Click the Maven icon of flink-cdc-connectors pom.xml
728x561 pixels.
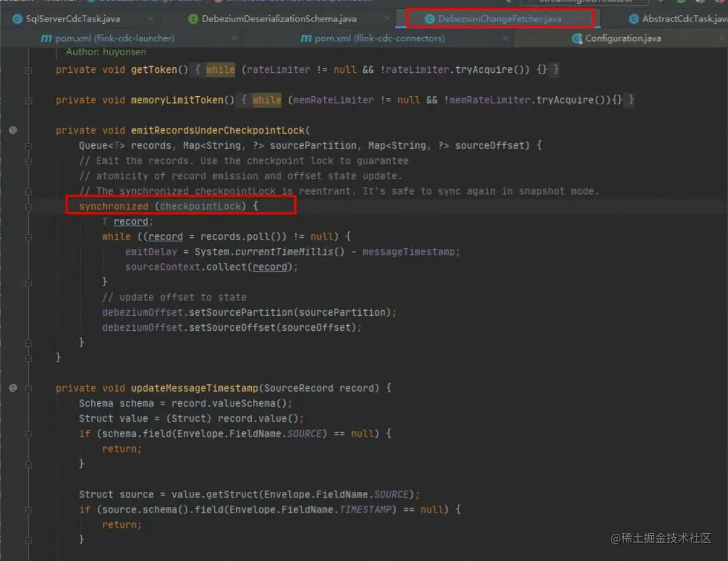pyautogui.click(x=306, y=38)
